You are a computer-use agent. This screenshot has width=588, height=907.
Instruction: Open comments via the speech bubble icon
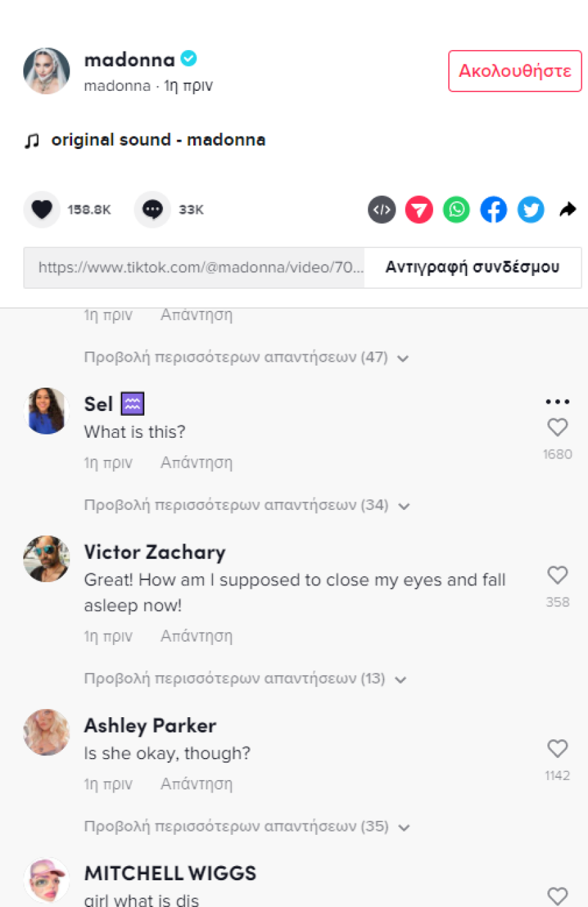(x=152, y=210)
